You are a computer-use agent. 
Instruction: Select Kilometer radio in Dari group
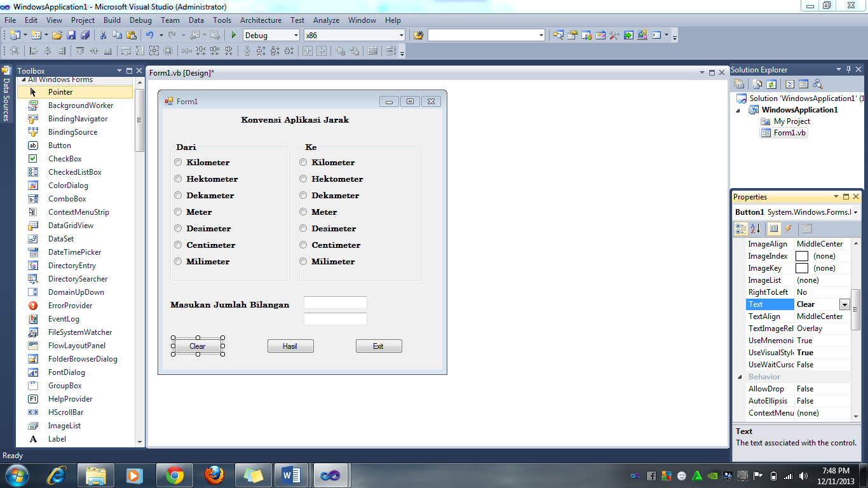coord(178,163)
